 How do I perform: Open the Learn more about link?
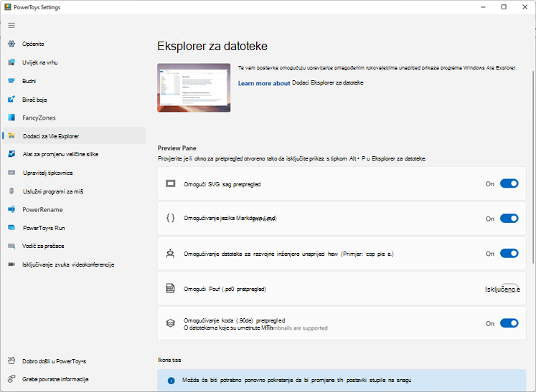coord(264,83)
